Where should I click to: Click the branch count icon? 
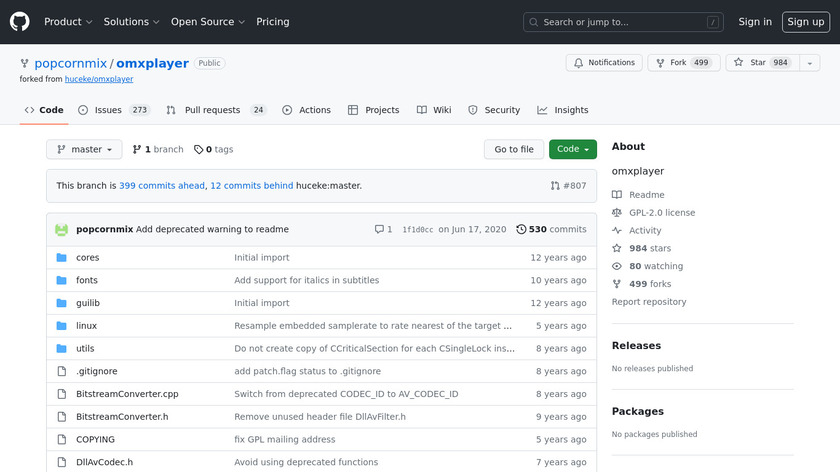click(137, 150)
